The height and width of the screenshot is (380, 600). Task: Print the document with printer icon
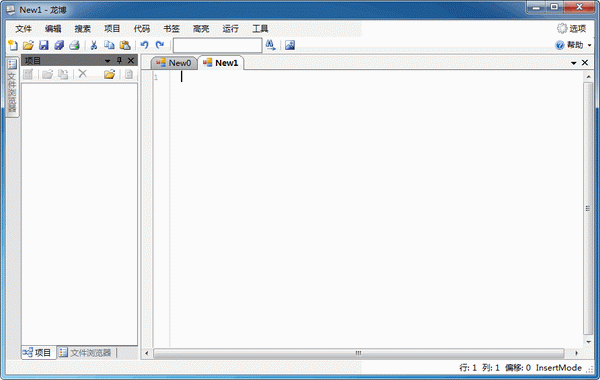coord(74,45)
